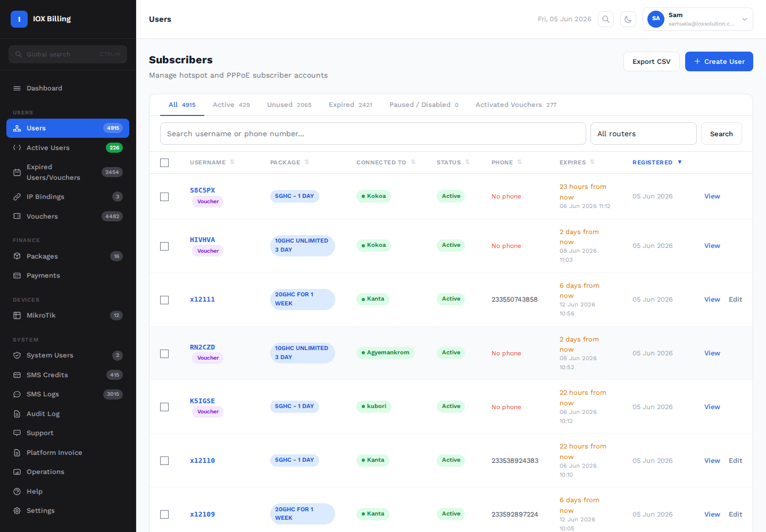Viewport: 766px width, 532px height.
Task: Click Edit link for x12111
Action: coord(736,300)
